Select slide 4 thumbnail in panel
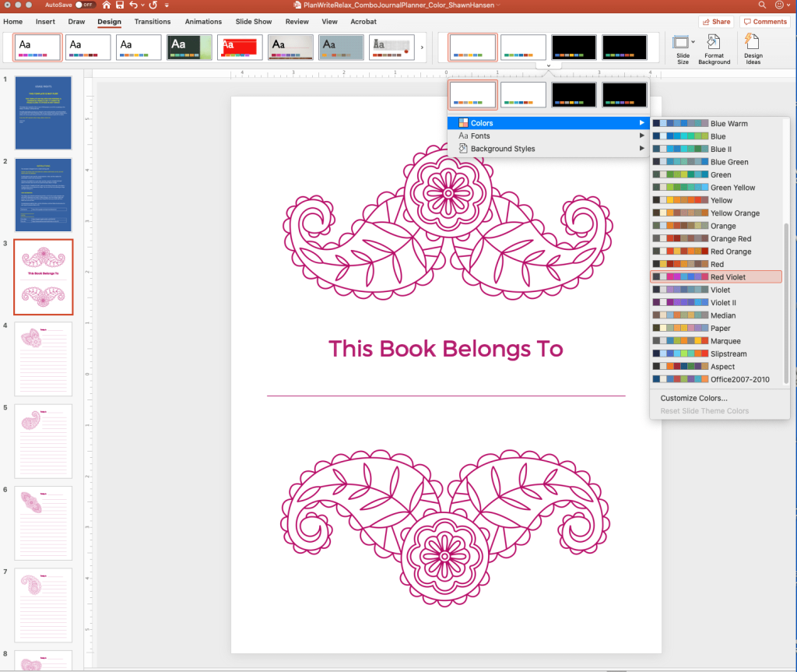Screen dimensions: 797x672 [x=44, y=359]
